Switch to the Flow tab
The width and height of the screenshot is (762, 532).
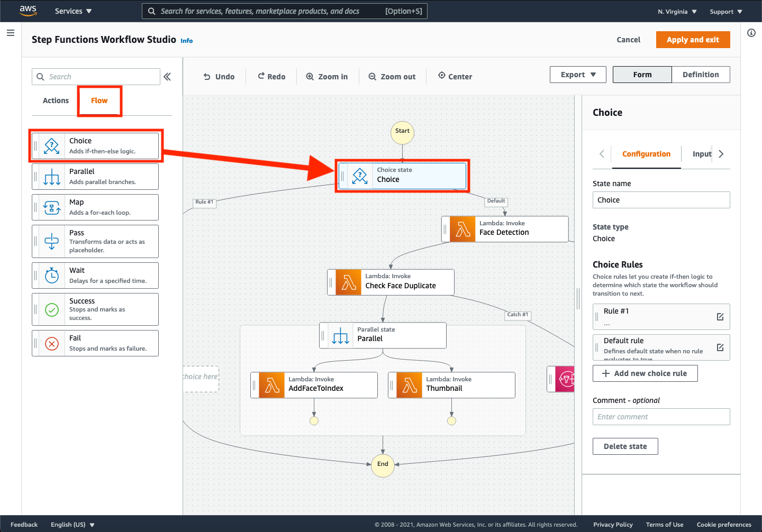tap(99, 100)
